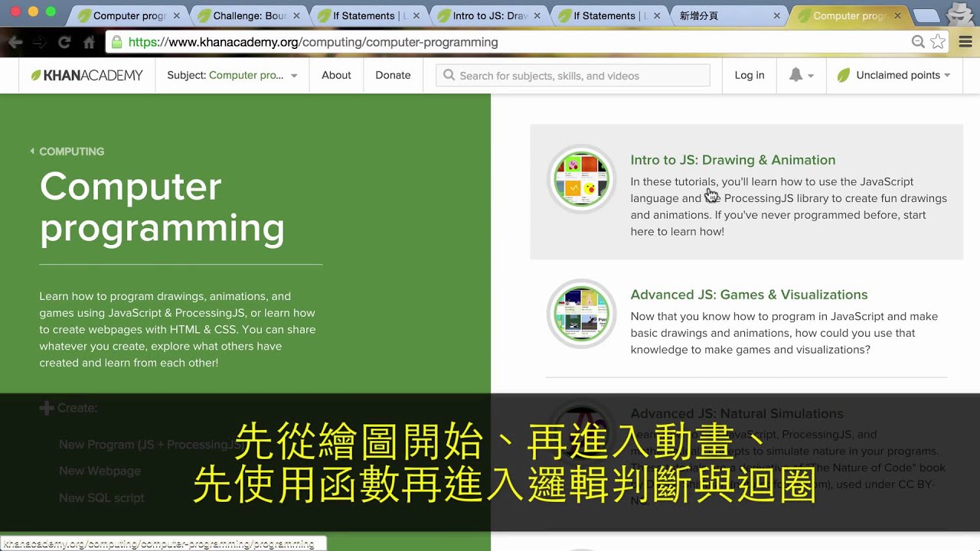Switch to second If Statements tab
Screen dimensions: 980x551
610,15
